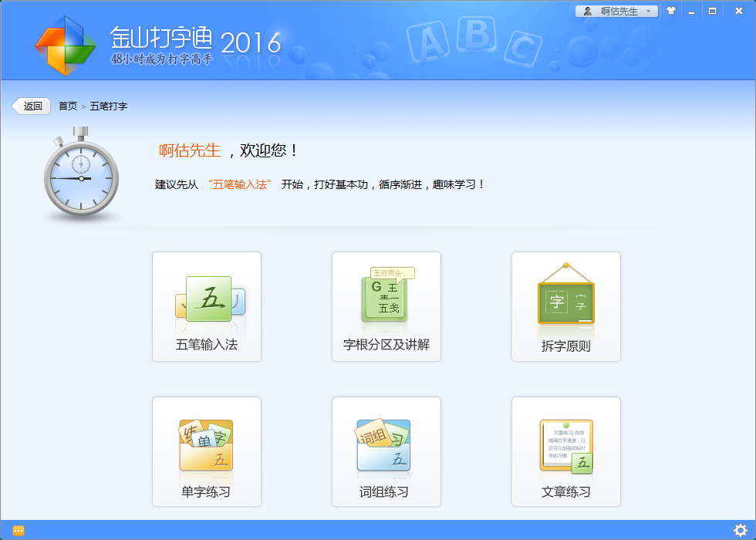Select 五笔打字 in the breadcrumb path
756x540 pixels.
[108, 106]
